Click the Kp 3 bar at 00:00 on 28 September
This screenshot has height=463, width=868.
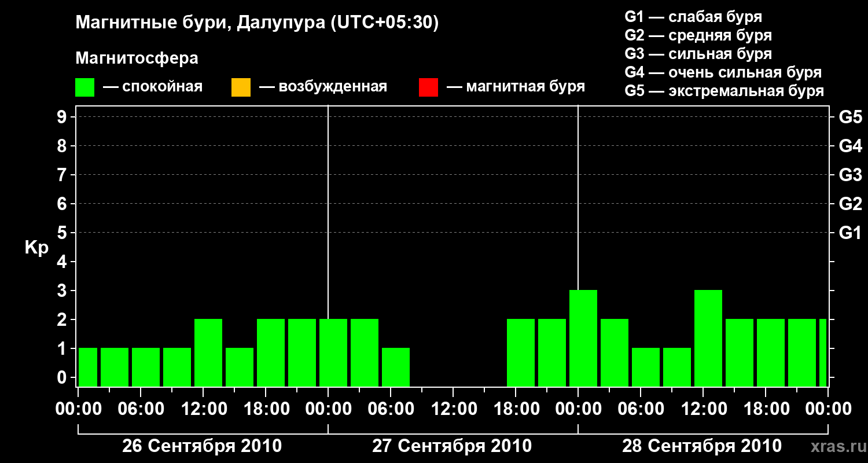click(x=583, y=338)
